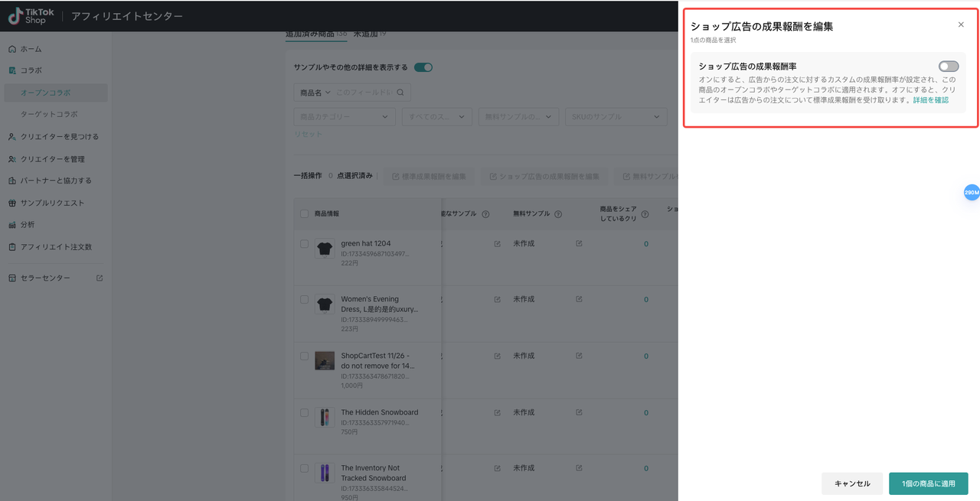Click available-sample edit icon in Hidden Snowboard row
Screen dimensions: 980x501
pos(497,412)
